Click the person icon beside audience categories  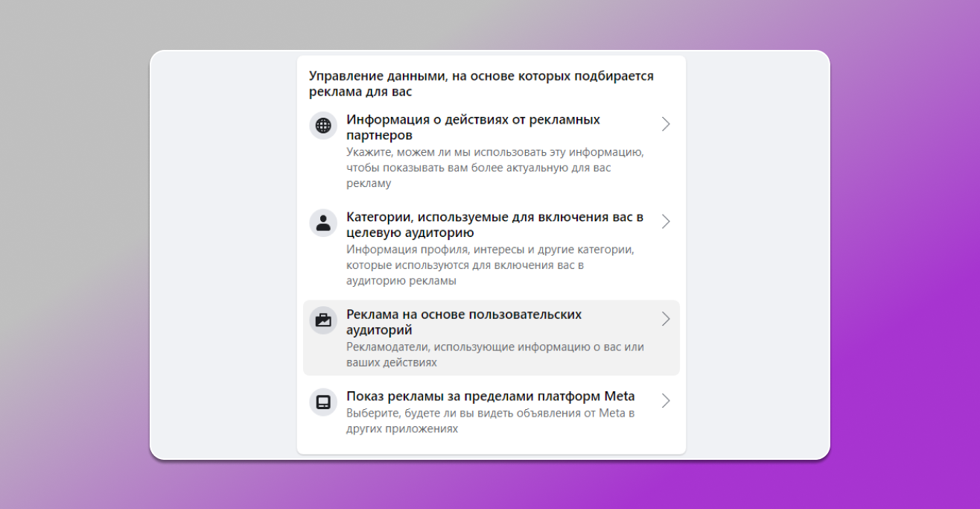click(x=323, y=222)
